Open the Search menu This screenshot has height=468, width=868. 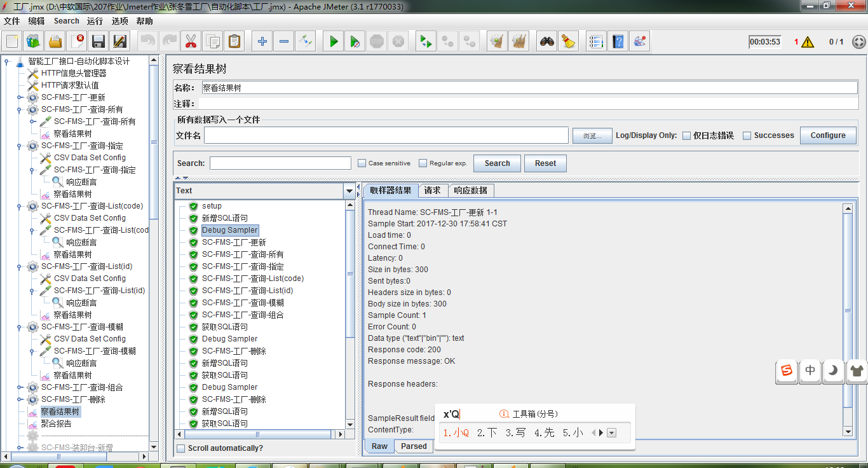[66, 21]
